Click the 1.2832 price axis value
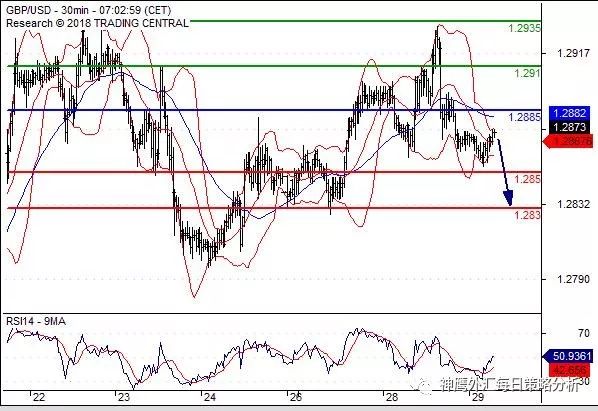Screen dimensions: 598x411 tap(573, 204)
